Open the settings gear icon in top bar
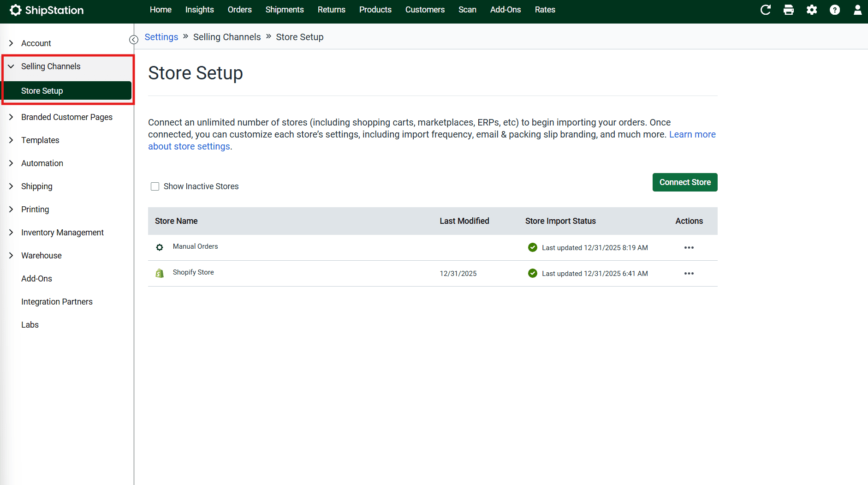Image resolution: width=868 pixels, height=485 pixels. [812, 10]
